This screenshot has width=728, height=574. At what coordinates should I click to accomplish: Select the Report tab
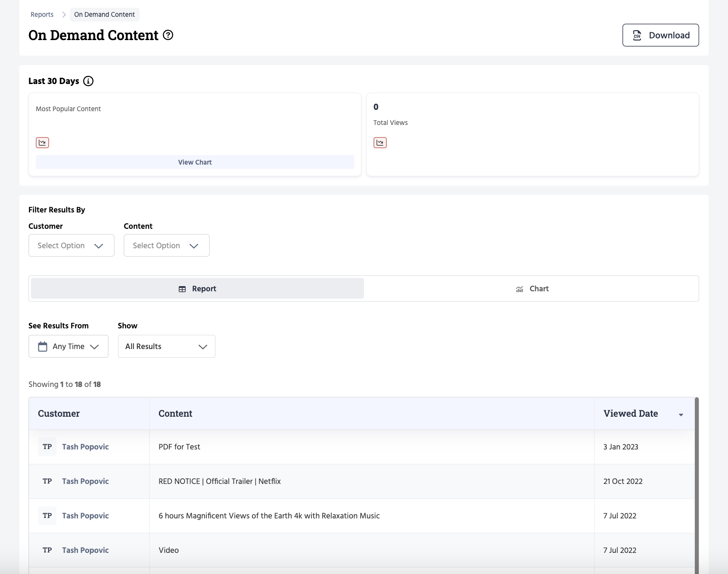click(197, 289)
